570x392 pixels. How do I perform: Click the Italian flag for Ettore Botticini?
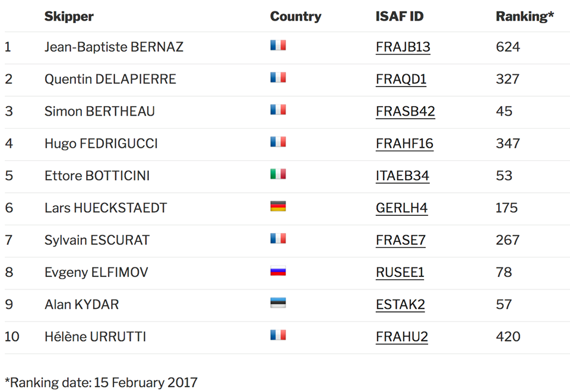click(x=278, y=174)
